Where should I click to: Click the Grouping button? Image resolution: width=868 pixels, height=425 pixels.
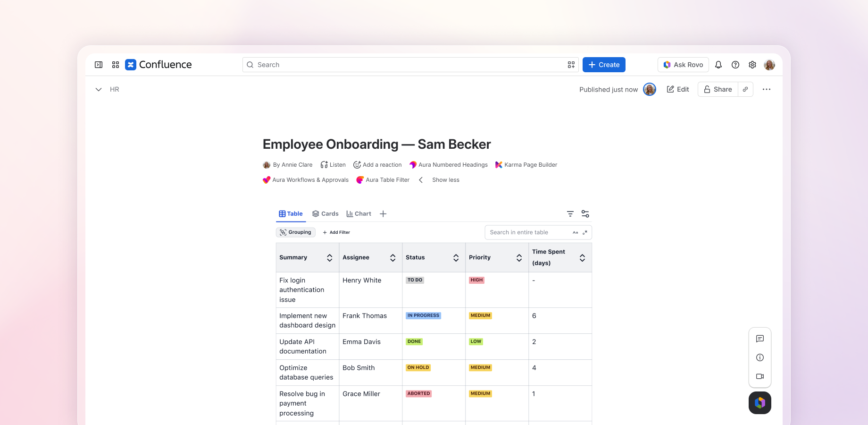296,232
